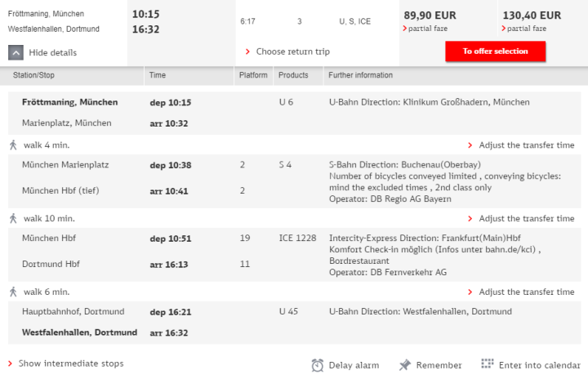
Task: Click the Enter into calendar label
Action: pyautogui.click(x=540, y=365)
